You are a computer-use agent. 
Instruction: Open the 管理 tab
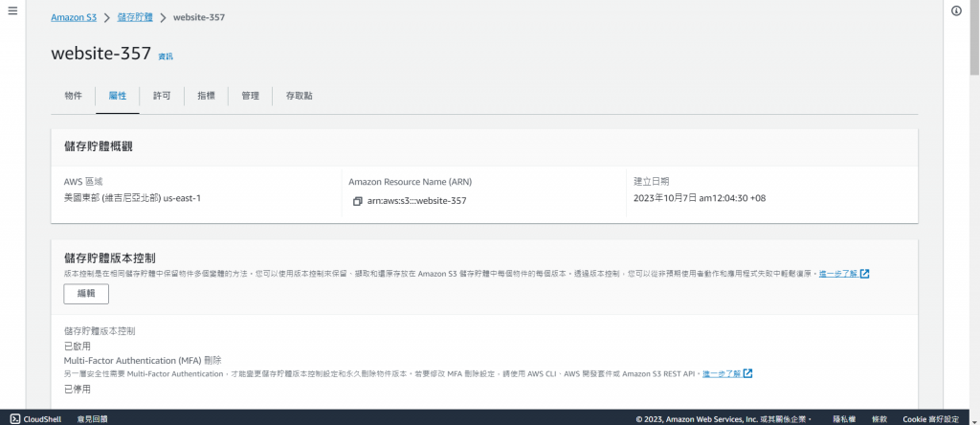[250, 97]
